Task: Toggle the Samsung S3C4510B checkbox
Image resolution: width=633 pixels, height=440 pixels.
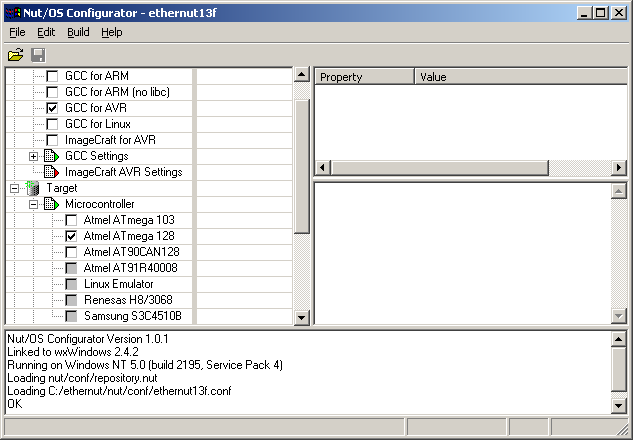Action: (x=71, y=316)
